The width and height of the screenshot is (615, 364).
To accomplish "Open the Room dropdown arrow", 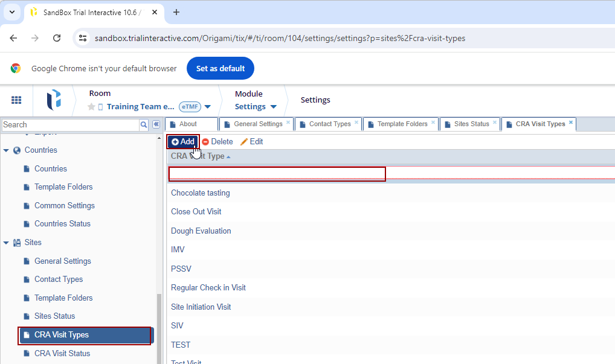I will [207, 107].
